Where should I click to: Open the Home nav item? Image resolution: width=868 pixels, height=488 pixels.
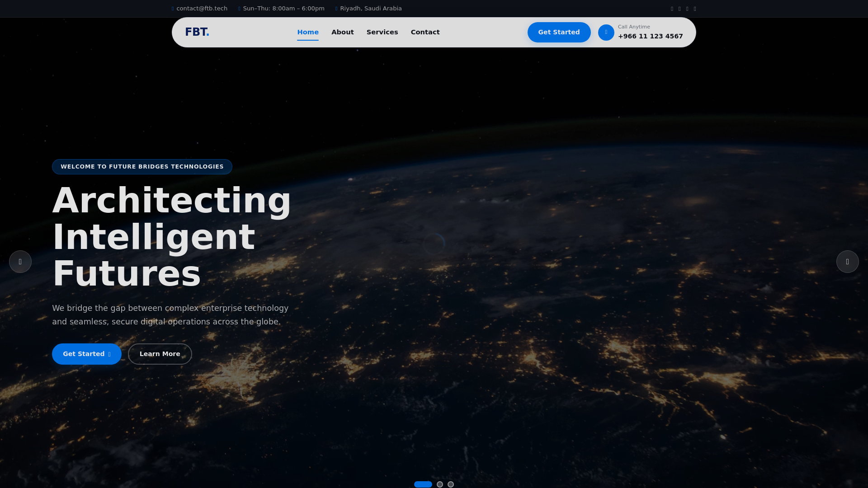coord(308,32)
